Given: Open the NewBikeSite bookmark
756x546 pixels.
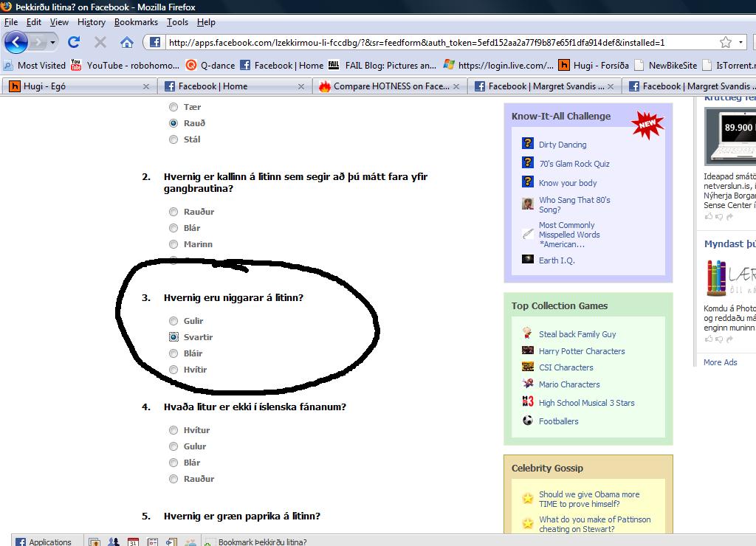Looking at the screenshot, I should 666,65.
